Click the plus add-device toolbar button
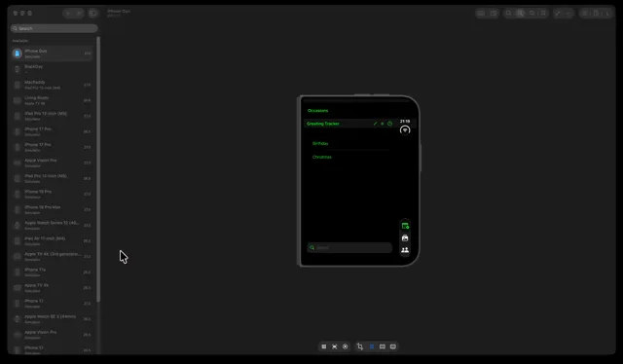Viewport: 623px width, 364px height. 68,14
